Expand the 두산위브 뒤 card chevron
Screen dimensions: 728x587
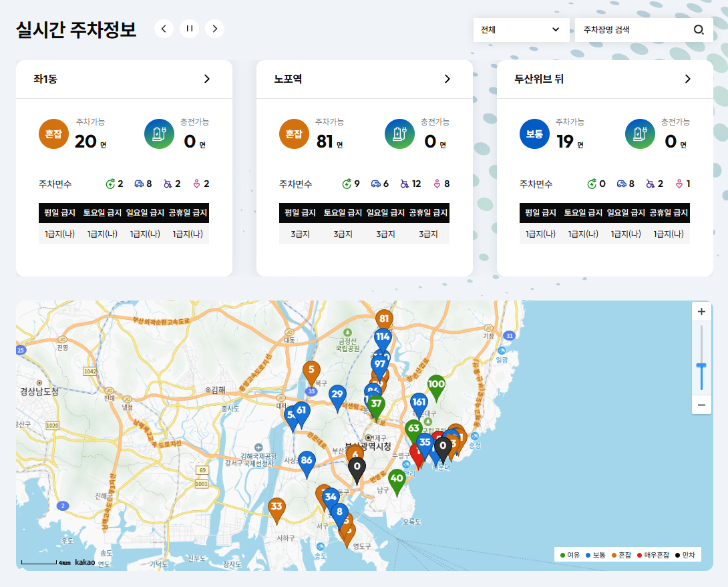[x=688, y=79]
